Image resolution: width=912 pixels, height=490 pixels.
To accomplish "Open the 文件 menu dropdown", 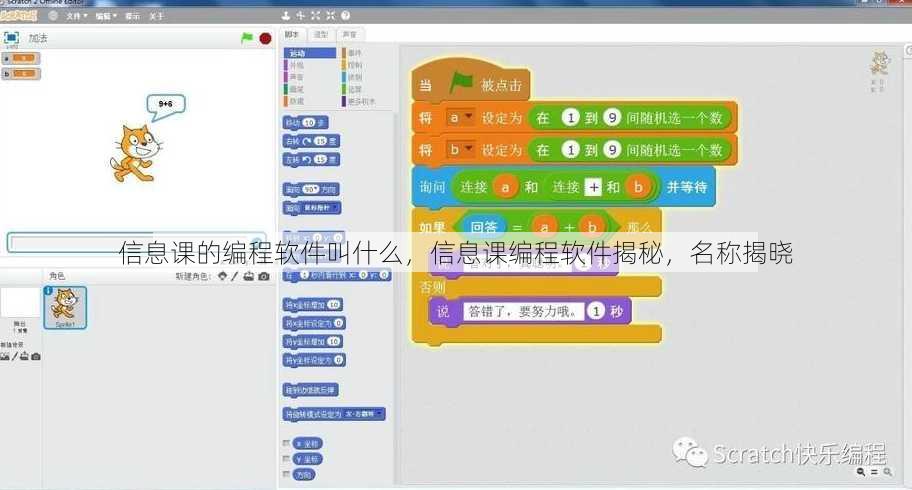I will [x=77, y=16].
